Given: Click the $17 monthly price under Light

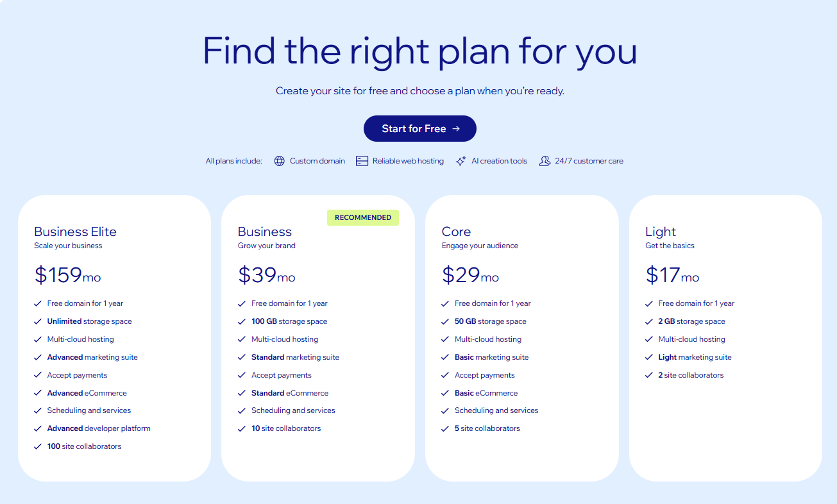Looking at the screenshot, I should click(x=661, y=276).
